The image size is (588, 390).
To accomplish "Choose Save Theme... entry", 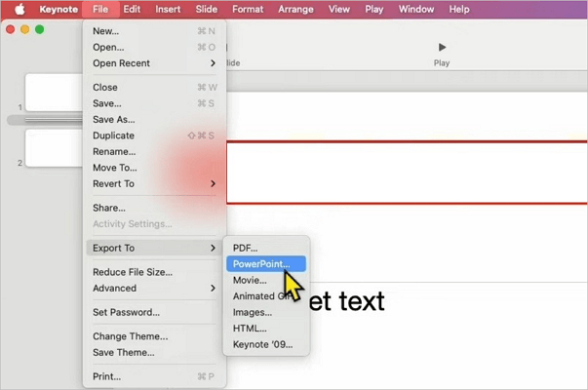I will pyautogui.click(x=154, y=353).
